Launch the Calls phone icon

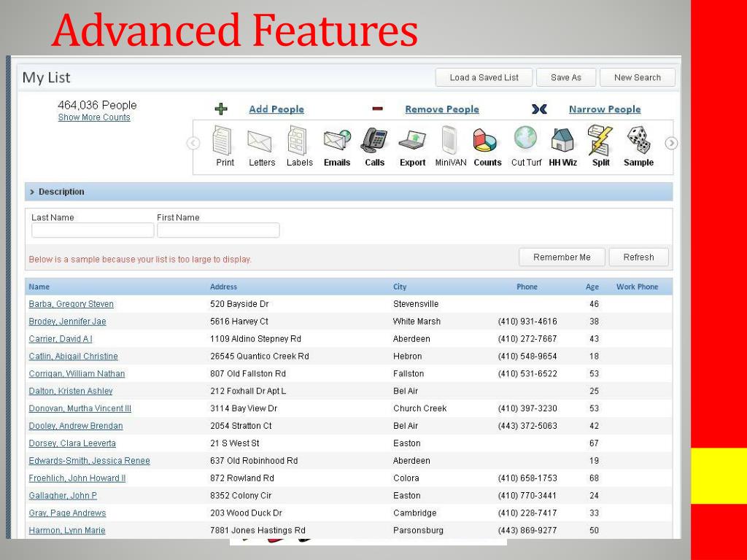click(374, 141)
